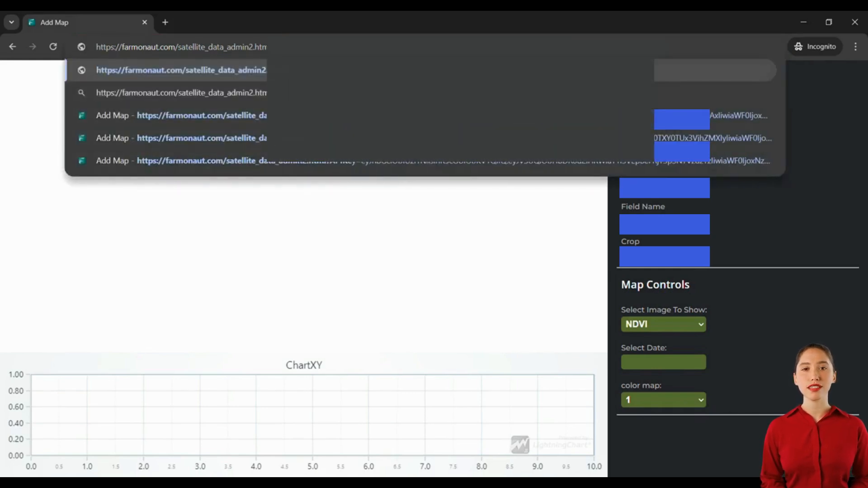The image size is (868, 488).
Task: Open the tab search dropdown arrow
Action: click(x=11, y=22)
